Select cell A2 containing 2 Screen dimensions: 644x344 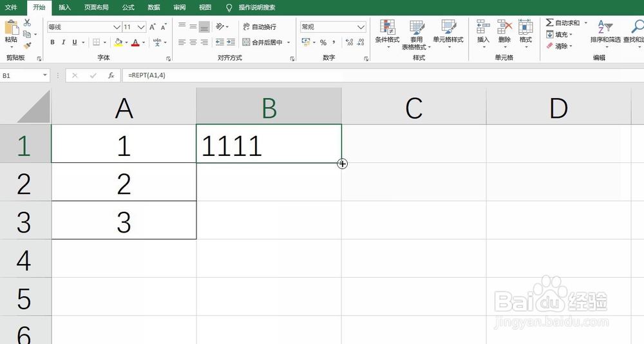pyautogui.click(x=124, y=182)
